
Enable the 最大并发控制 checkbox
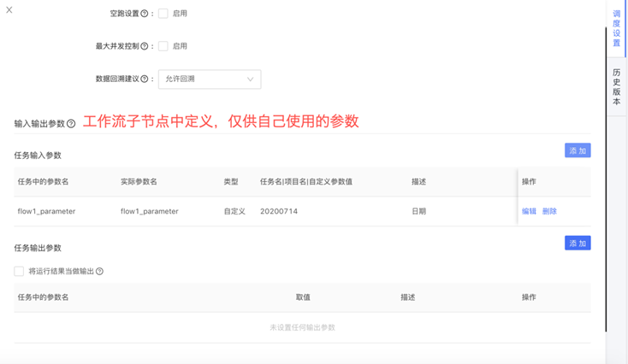[163, 46]
